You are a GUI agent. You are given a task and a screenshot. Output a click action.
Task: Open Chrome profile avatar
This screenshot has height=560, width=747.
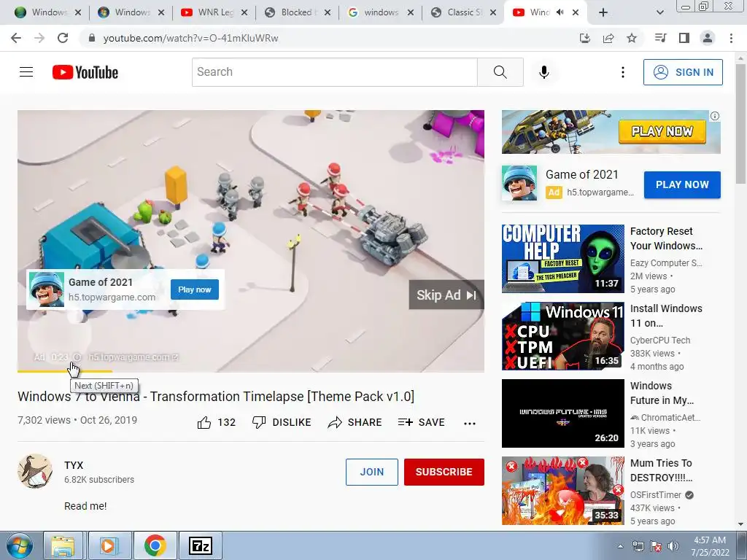pyautogui.click(x=708, y=38)
